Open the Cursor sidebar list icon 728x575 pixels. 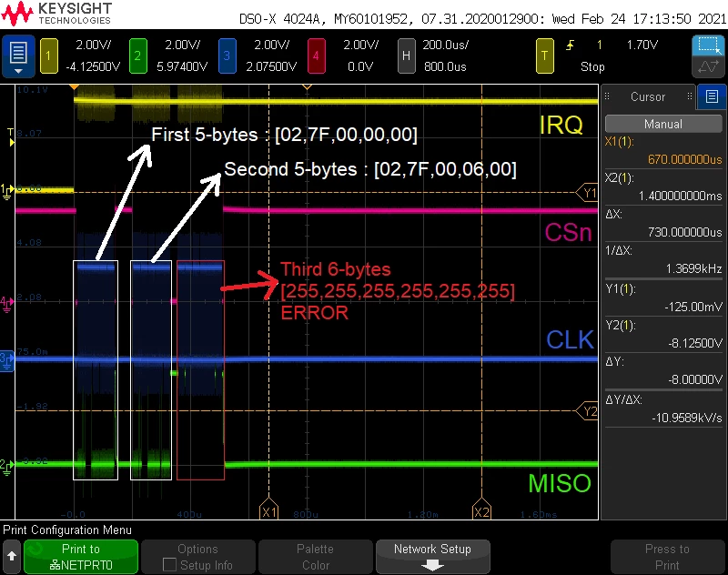pos(712,96)
